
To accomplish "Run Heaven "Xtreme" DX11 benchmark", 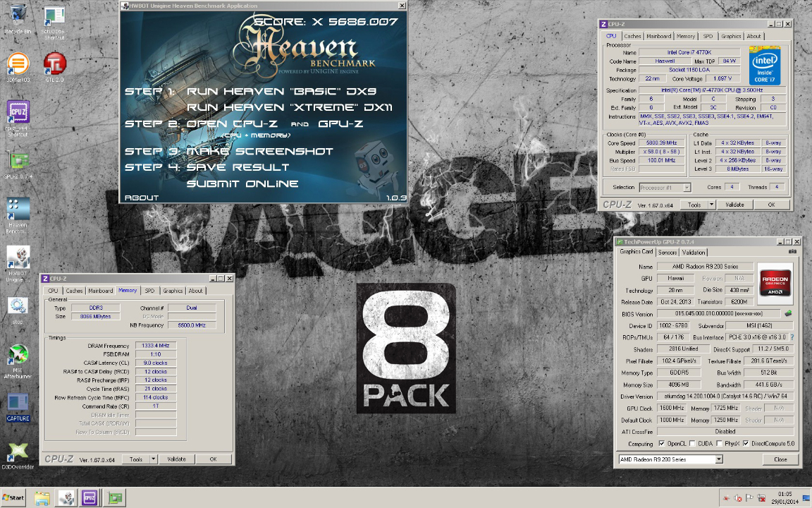I will tap(289, 107).
